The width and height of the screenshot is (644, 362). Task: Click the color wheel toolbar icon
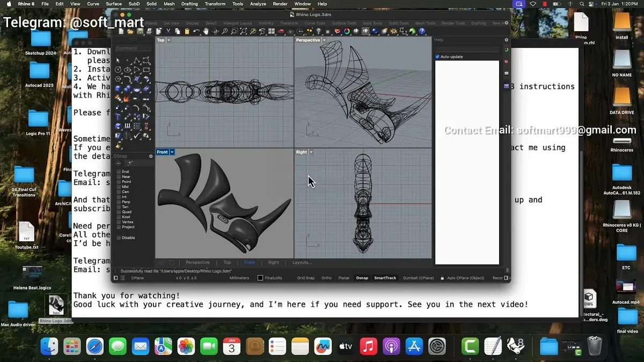347,32
